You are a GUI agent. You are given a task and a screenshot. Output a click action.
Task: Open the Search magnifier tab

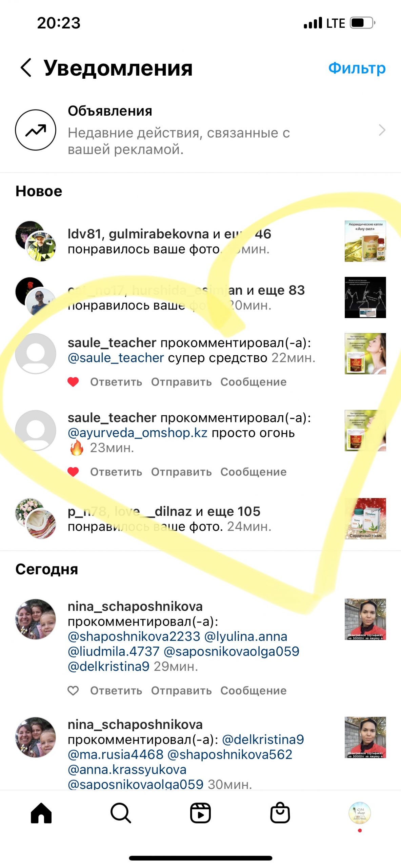(121, 813)
